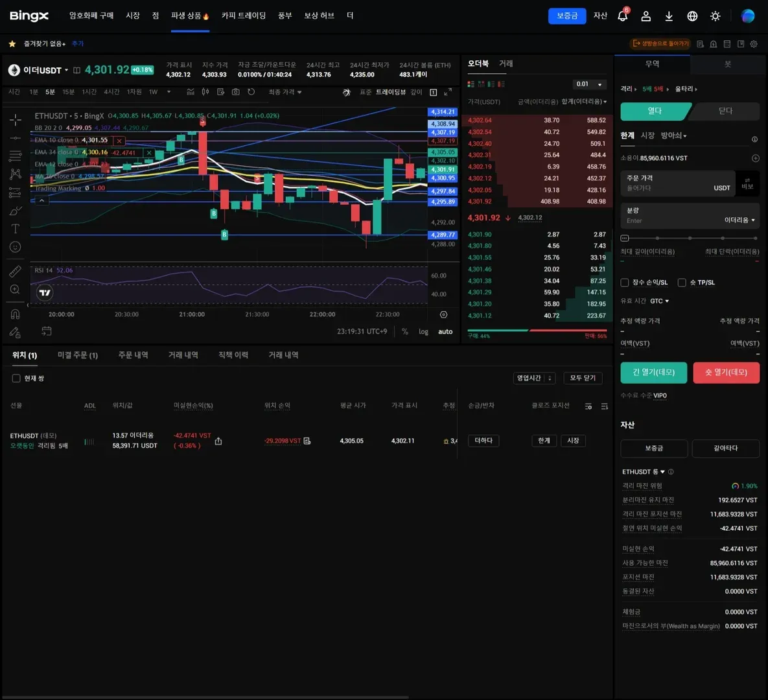The height and width of the screenshot is (700, 768).
Task: Select the crosshair cursor tool in chart
Action: pos(15,119)
